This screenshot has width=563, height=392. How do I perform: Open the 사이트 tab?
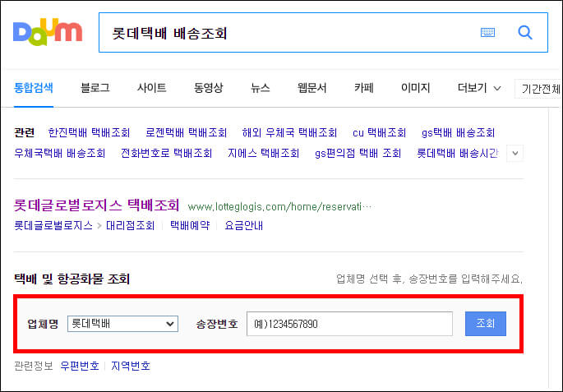coord(151,88)
